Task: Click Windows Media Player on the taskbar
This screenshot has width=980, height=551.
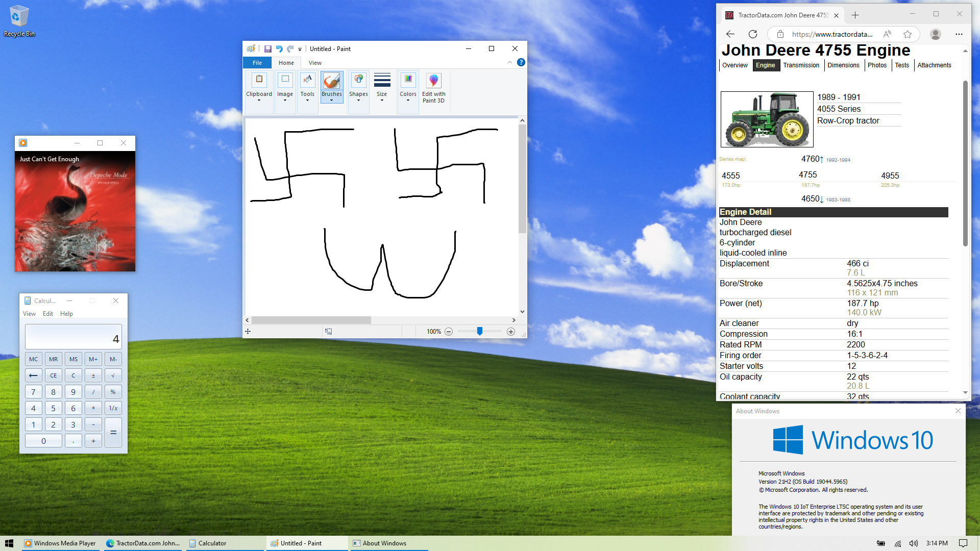Action: click(x=60, y=543)
